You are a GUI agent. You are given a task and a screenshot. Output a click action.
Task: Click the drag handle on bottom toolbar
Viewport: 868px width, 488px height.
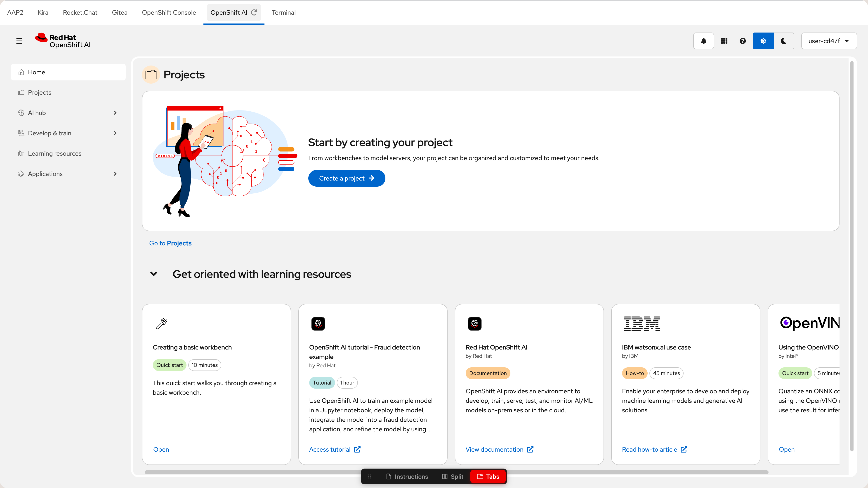[370, 476]
